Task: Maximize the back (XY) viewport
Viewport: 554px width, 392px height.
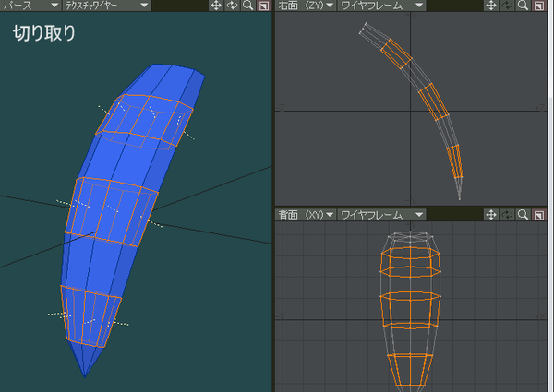Action: pyautogui.click(x=539, y=215)
